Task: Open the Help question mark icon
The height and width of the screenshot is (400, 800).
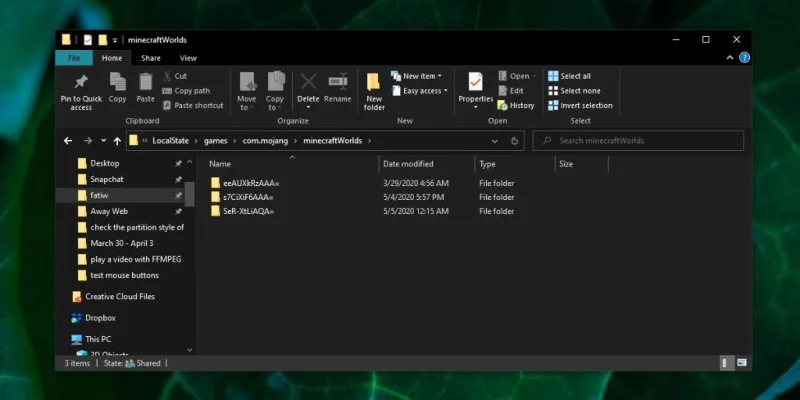Action: [x=744, y=58]
